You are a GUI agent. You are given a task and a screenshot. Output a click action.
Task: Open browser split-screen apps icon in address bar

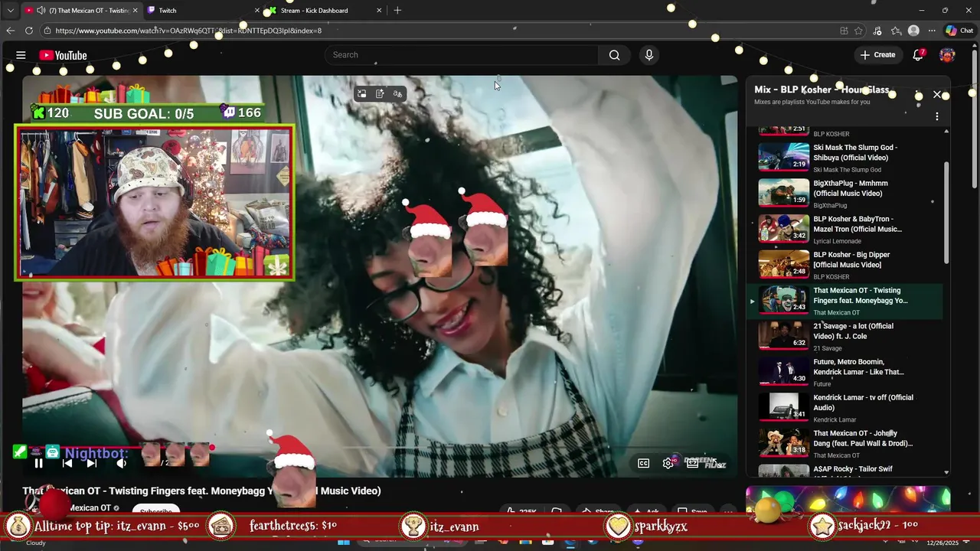(x=844, y=31)
